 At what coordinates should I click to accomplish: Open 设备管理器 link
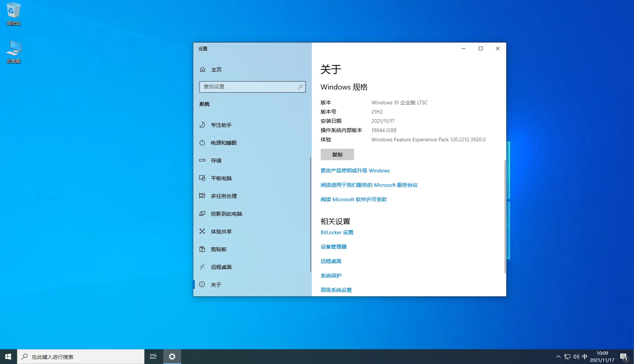(x=334, y=247)
